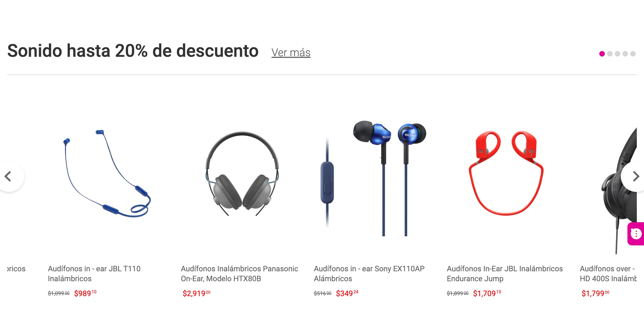Select the fourth carousel page dot
Image resolution: width=644 pixels, height=311 pixels.
[x=625, y=54]
